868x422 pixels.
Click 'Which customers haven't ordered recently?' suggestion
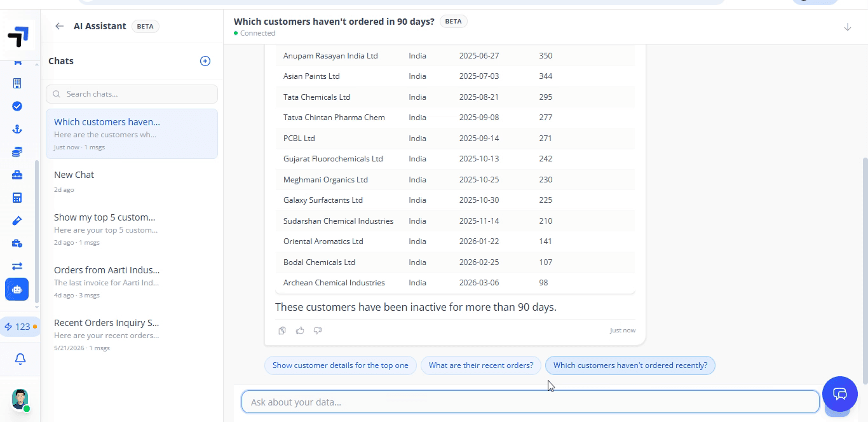click(x=630, y=365)
